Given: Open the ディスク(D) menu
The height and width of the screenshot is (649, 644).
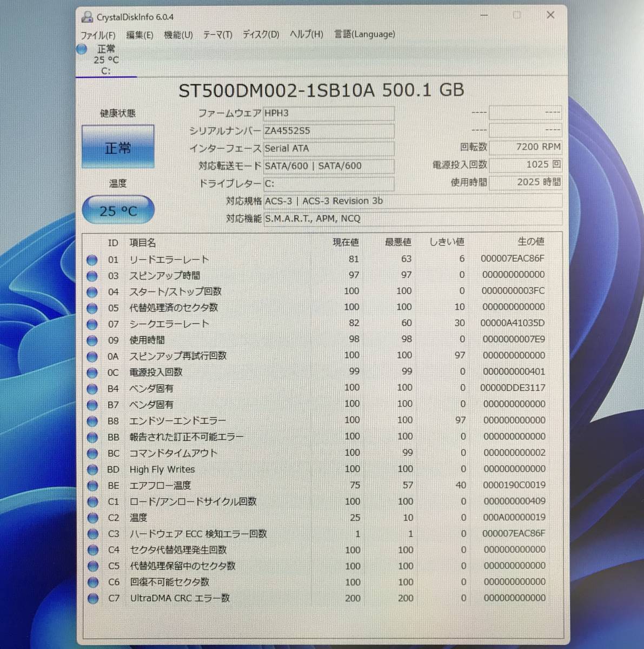Looking at the screenshot, I should point(261,35).
